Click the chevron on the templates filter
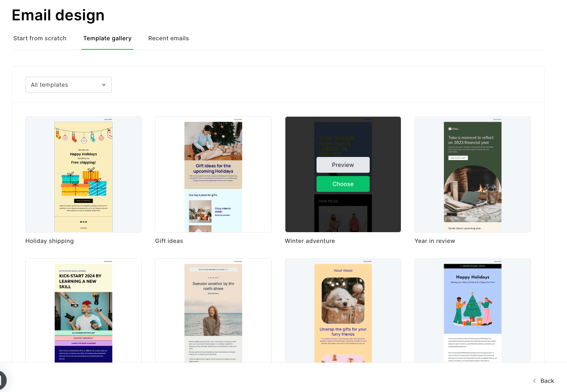Image resolution: width=567 pixels, height=392 pixels. click(104, 85)
